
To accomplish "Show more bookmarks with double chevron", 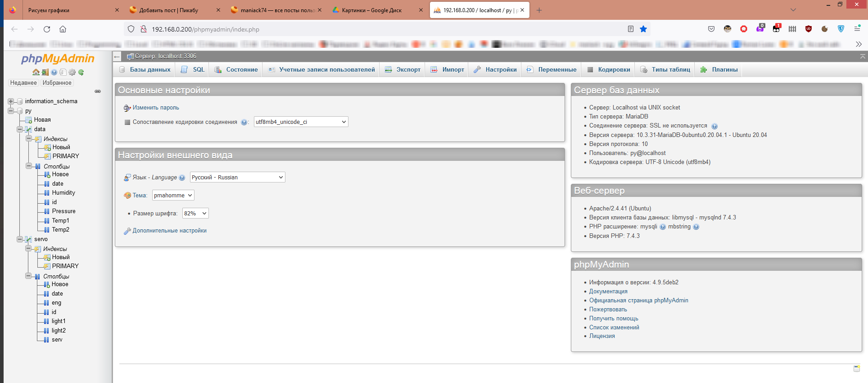I will coord(859,44).
